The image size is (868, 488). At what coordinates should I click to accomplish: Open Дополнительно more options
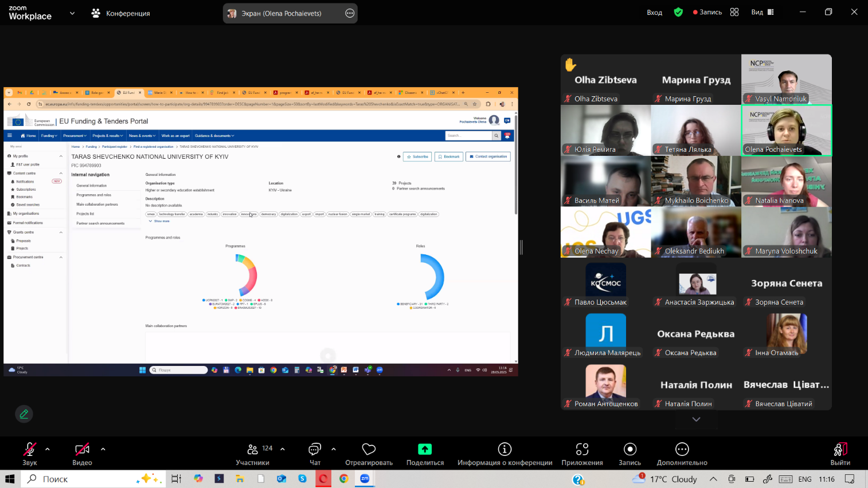click(682, 454)
